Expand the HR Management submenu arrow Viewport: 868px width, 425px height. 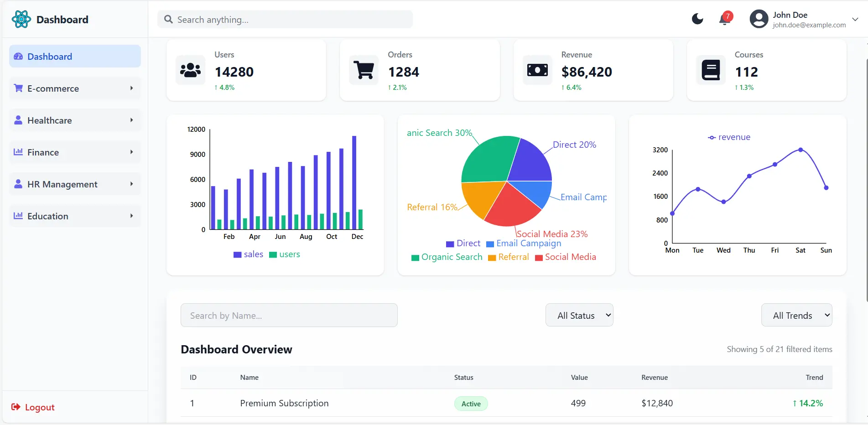[131, 184]
